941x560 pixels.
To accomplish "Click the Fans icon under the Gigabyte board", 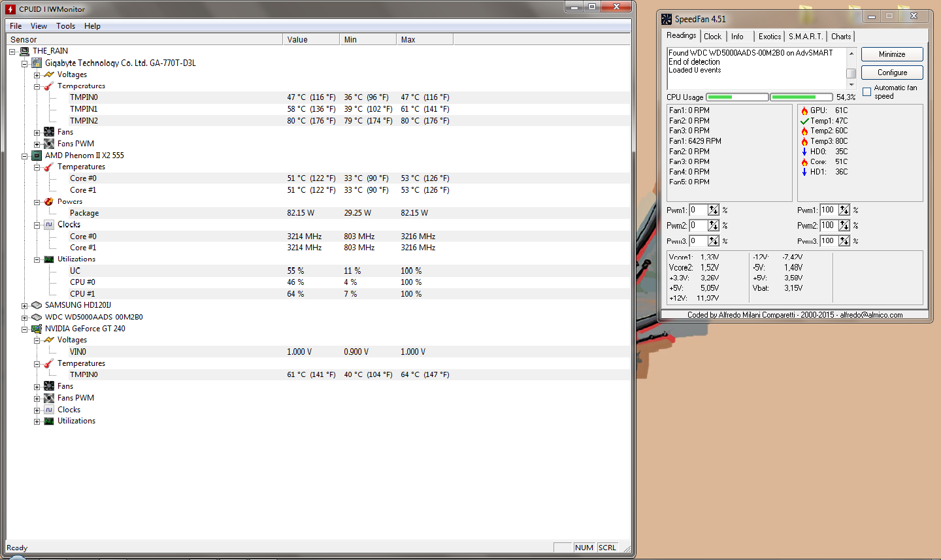I will (49, 132).
